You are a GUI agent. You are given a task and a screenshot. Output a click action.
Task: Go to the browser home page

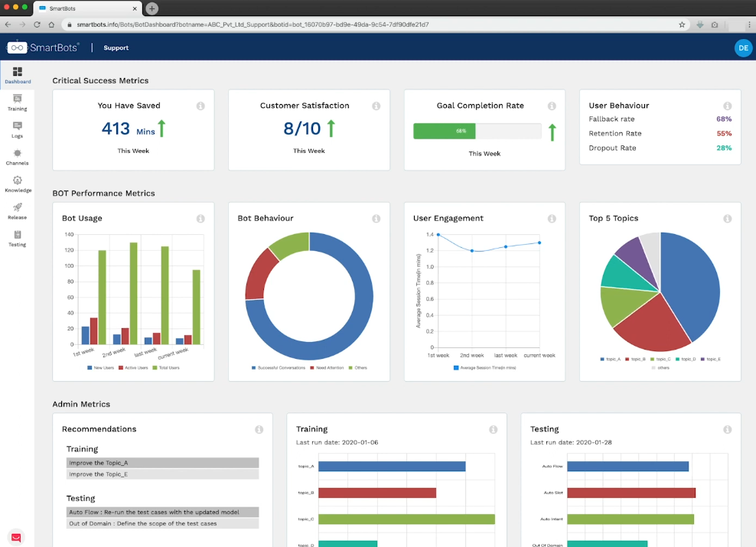point(51,24)
